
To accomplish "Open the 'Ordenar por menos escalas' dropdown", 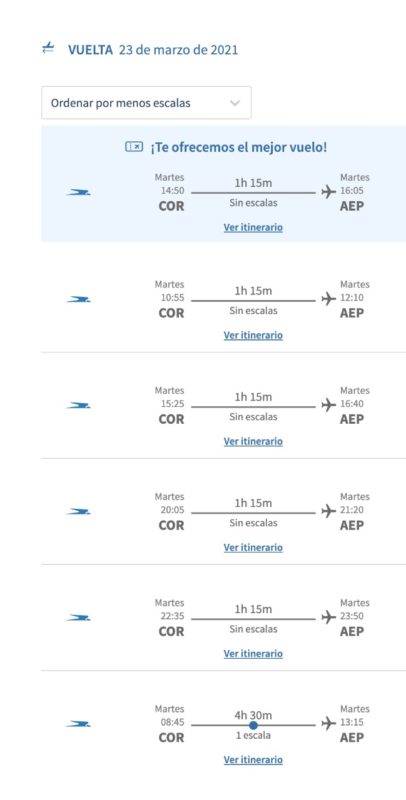I will (146, 103).
